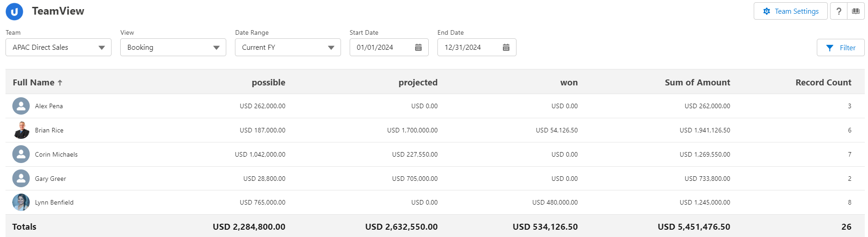This screenshot has width=868, height=237.
Task: Open the End Date calendar picker
Action: tap(506, 47)
